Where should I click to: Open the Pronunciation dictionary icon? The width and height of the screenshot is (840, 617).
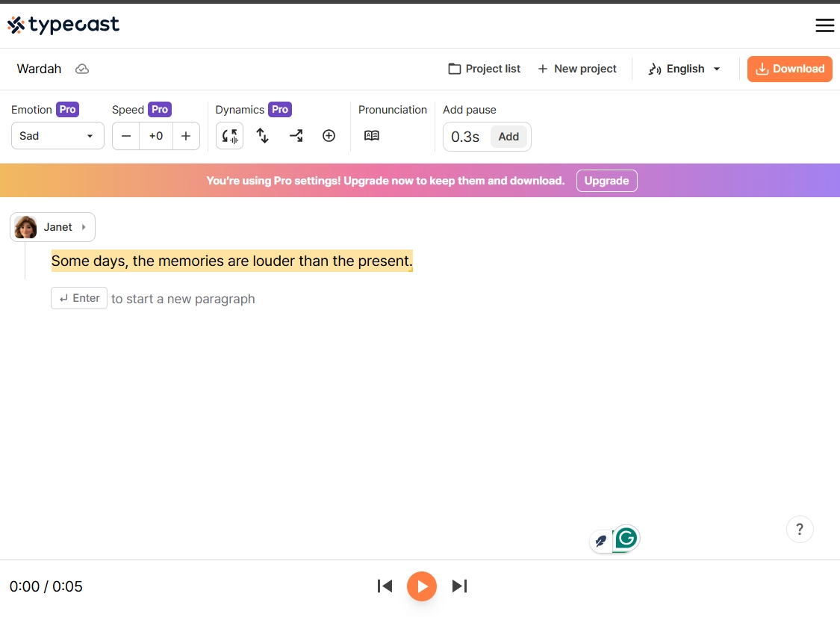tap(371, 136)
